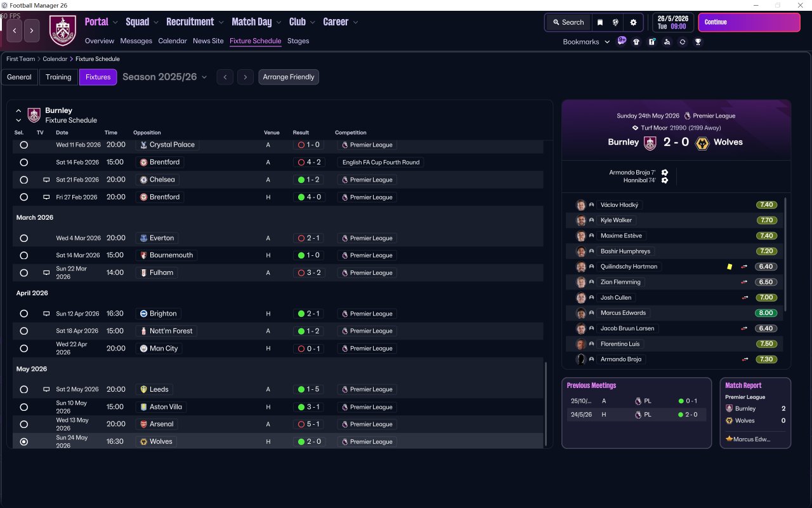This screenshot has width=812, height=508.
Task: Open the Match Report panel
Action: pyautogui.click(x=756, y=413)
